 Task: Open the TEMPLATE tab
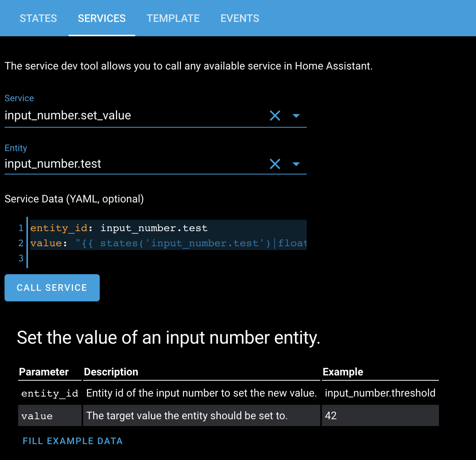[x=173, y=18]
